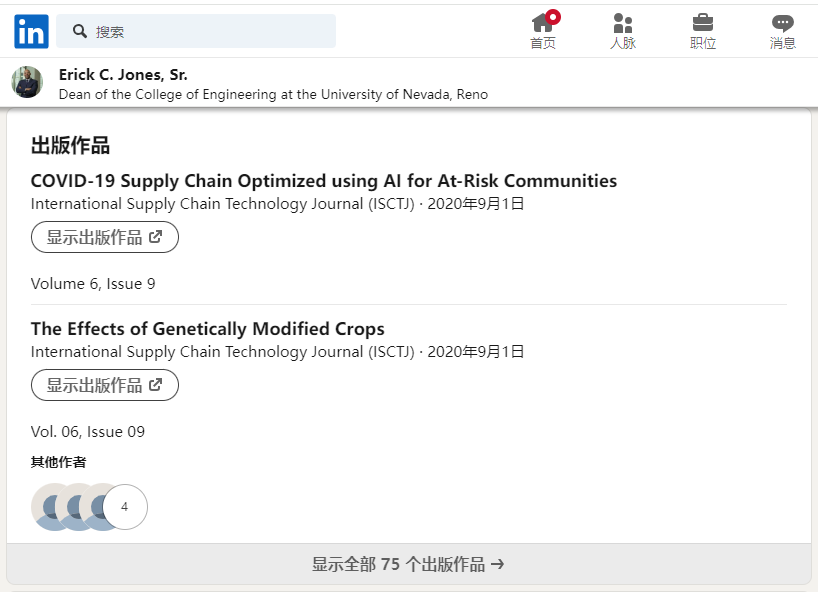Click the search magnifier icon
The image size is (818, 592).
[80, 32]
